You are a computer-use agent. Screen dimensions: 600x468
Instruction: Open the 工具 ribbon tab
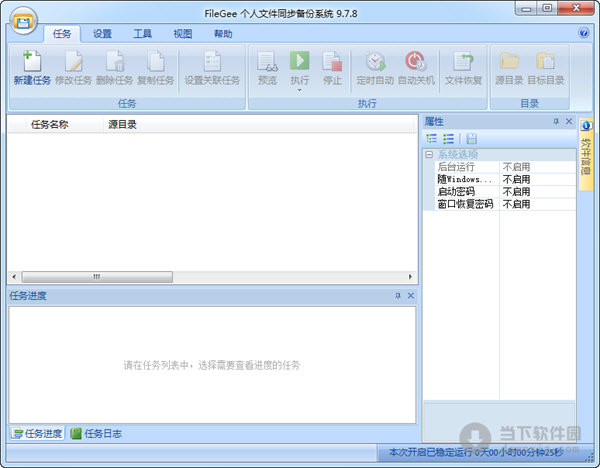[x=142, y=34]
